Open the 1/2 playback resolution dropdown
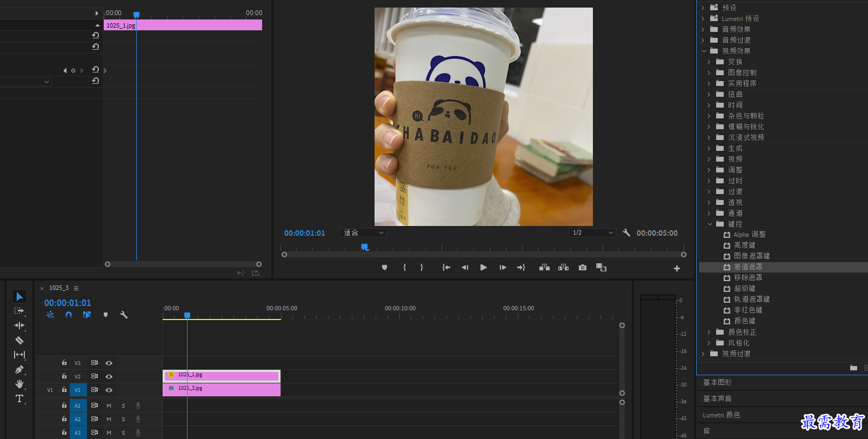 (592, 232)
